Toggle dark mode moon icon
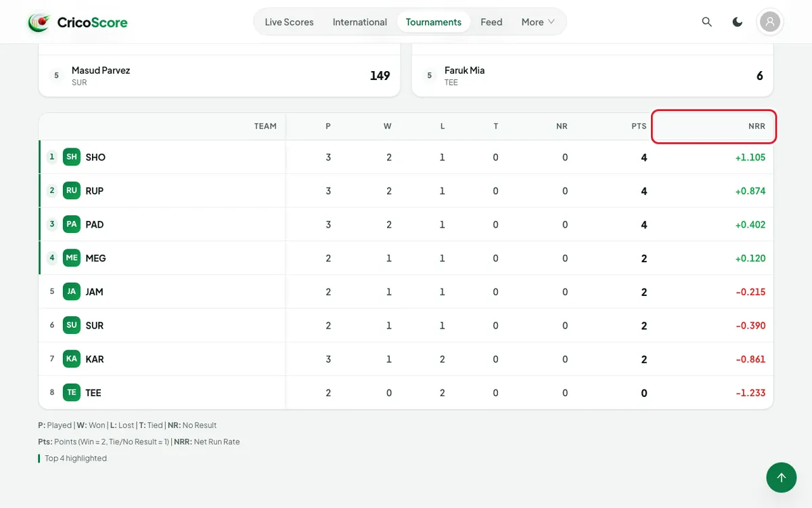The height and width of the screenshot is (508, 812). (738, 22)
